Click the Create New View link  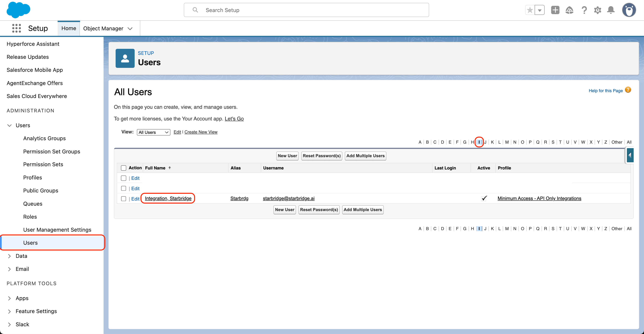point(201,132)
